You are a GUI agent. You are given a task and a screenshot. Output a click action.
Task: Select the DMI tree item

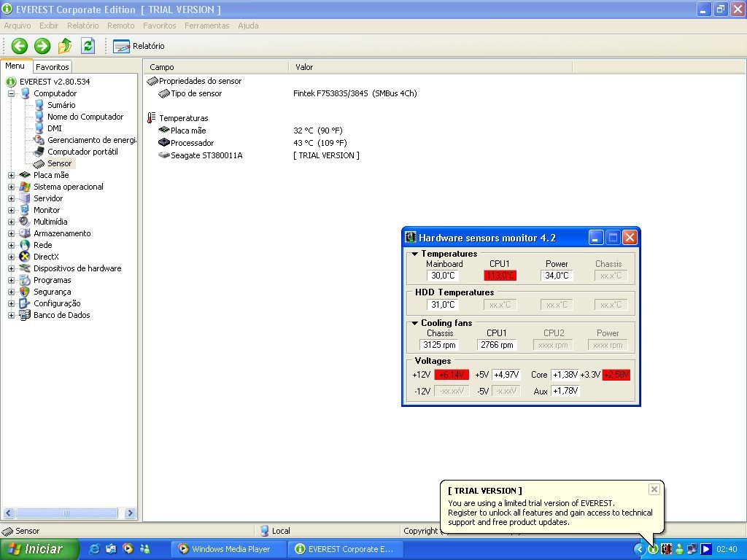tap(54, 128)
